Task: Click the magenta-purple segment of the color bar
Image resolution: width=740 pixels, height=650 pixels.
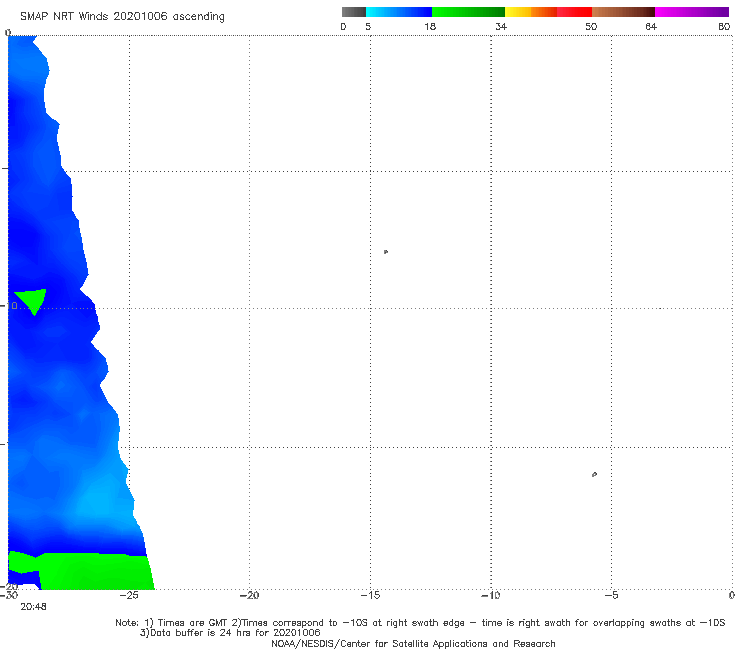Action: coord(692,12)
